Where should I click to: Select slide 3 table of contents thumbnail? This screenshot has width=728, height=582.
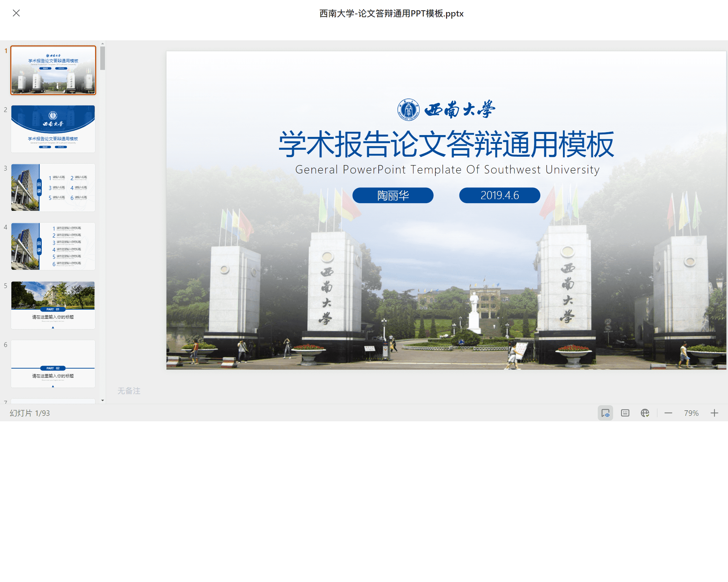click(53, 187)
